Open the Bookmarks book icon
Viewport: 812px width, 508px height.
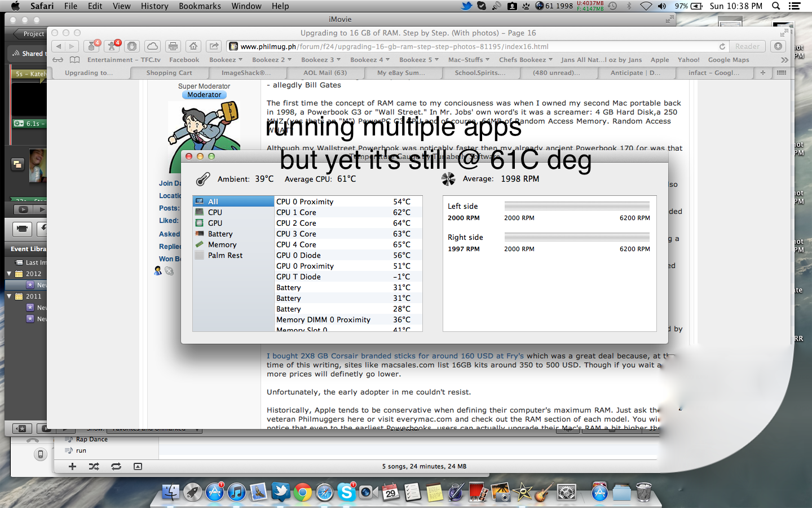coord(74,60)
